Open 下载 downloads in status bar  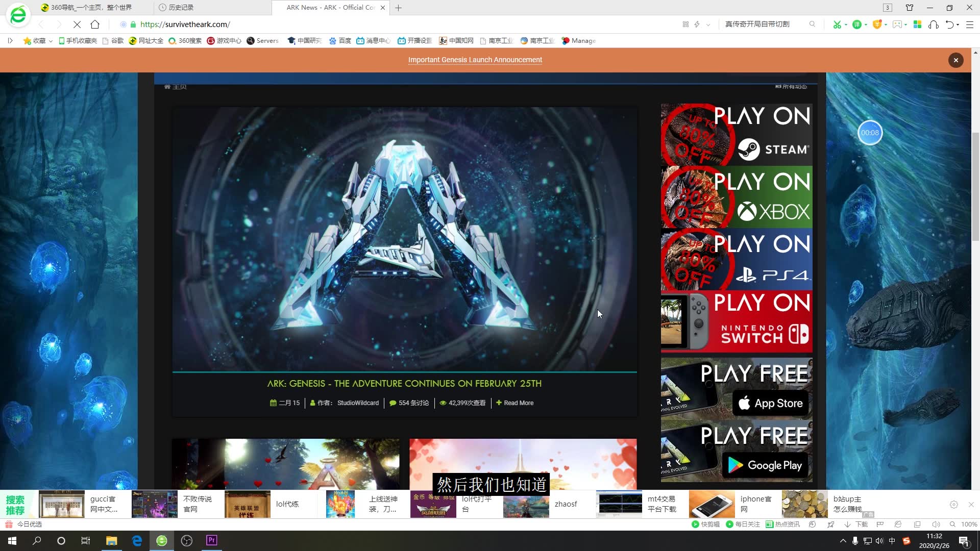point(856,524)
